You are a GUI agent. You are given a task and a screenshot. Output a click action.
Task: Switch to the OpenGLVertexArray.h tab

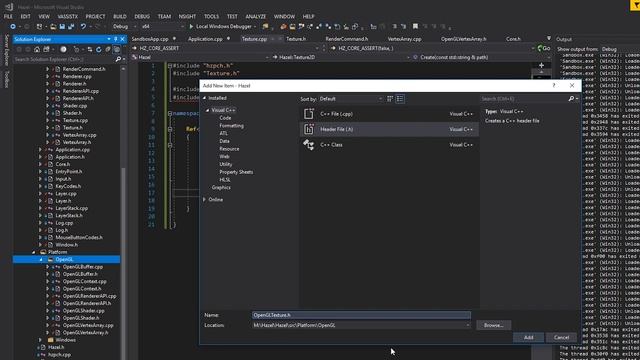[463, 39]
